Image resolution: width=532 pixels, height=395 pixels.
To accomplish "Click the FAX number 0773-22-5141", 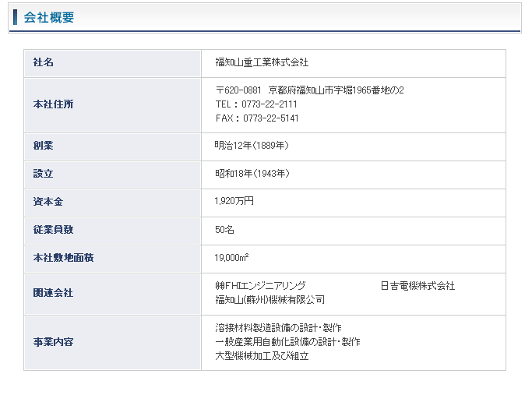I will 271,118.
